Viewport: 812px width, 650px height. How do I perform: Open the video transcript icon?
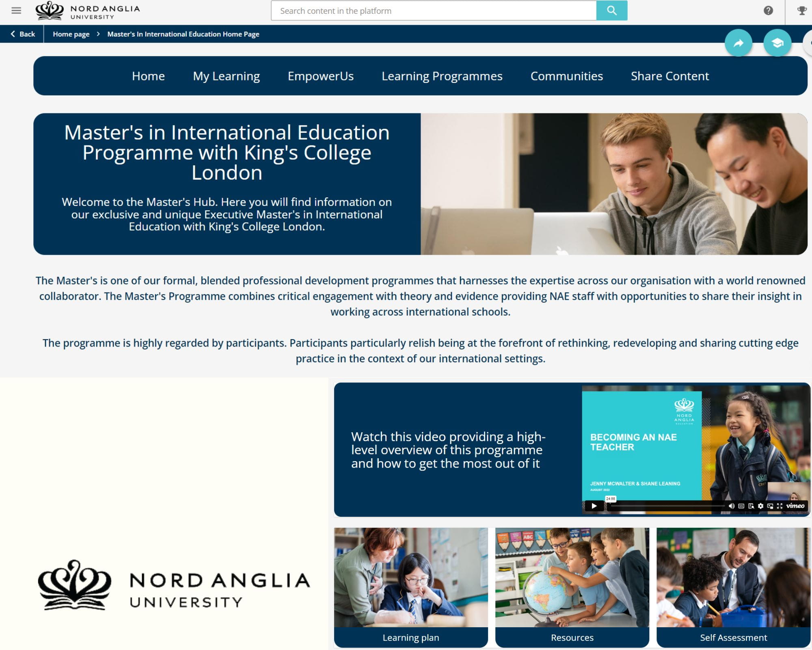tap(751, 506)
